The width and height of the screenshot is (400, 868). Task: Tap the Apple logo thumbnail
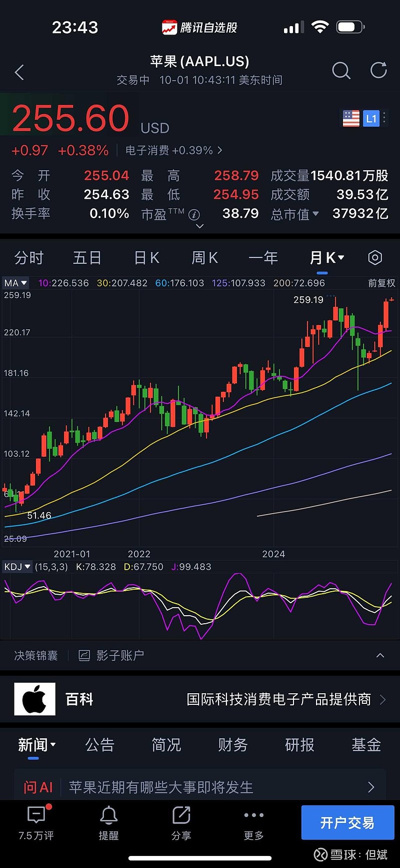[x=34, y=699]
